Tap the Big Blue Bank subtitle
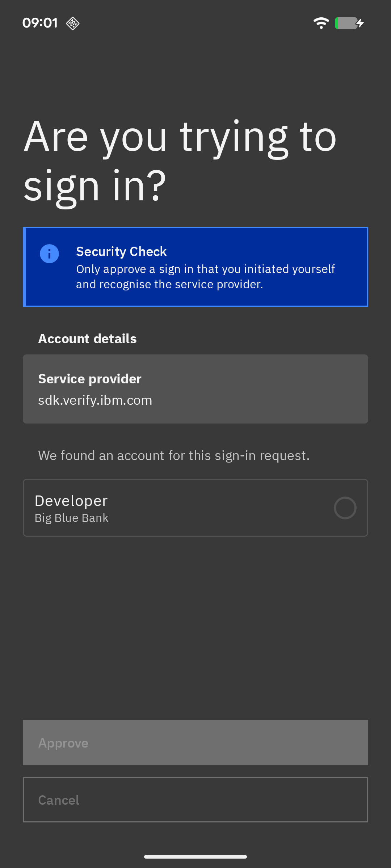 pyautogui.click(x=72, y=518)
